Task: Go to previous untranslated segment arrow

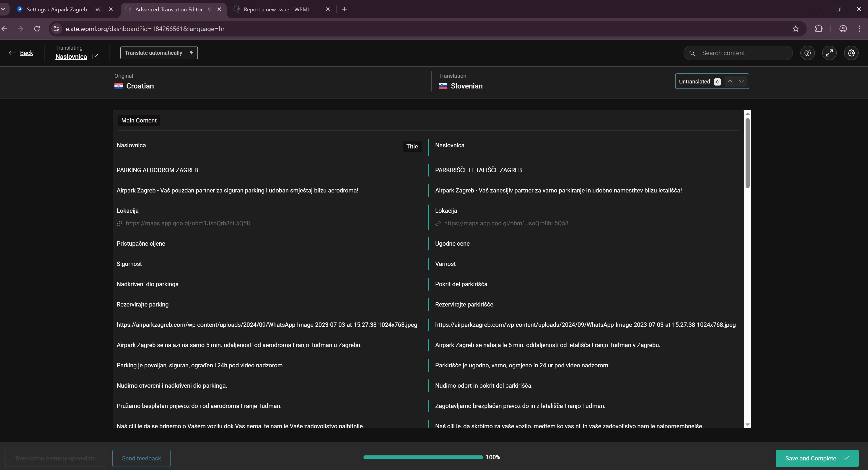Action: (730, 81)
